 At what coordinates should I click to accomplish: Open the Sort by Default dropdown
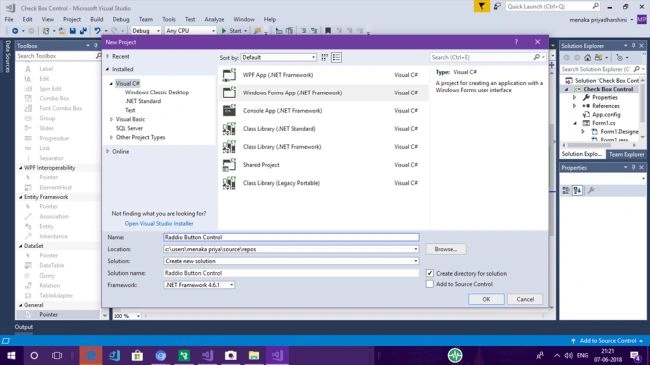(279, 57)
